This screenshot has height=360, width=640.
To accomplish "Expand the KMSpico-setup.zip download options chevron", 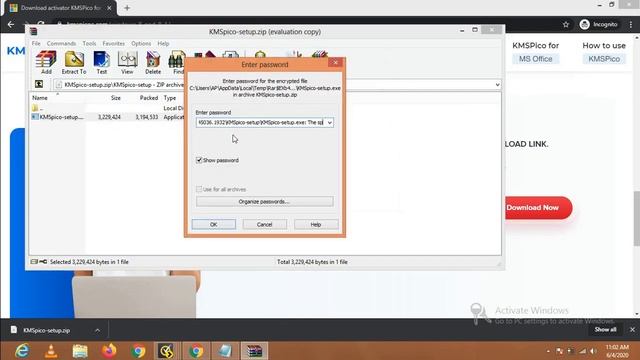I will click(98, 330).
